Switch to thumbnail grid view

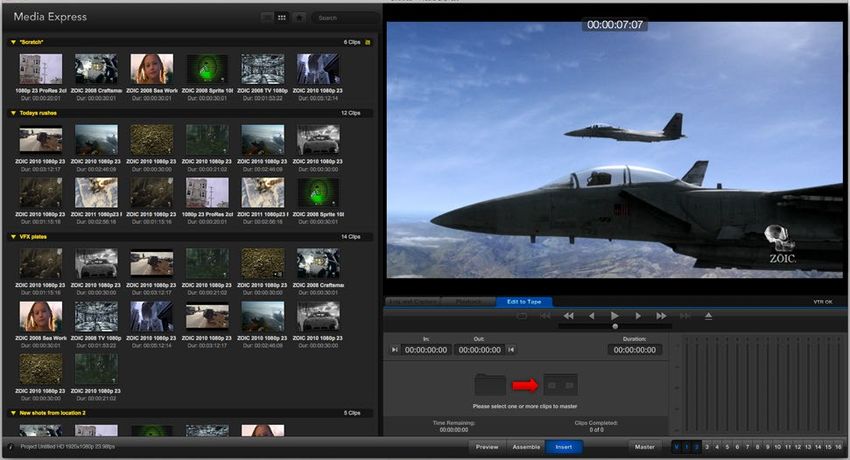click(282, 18)
